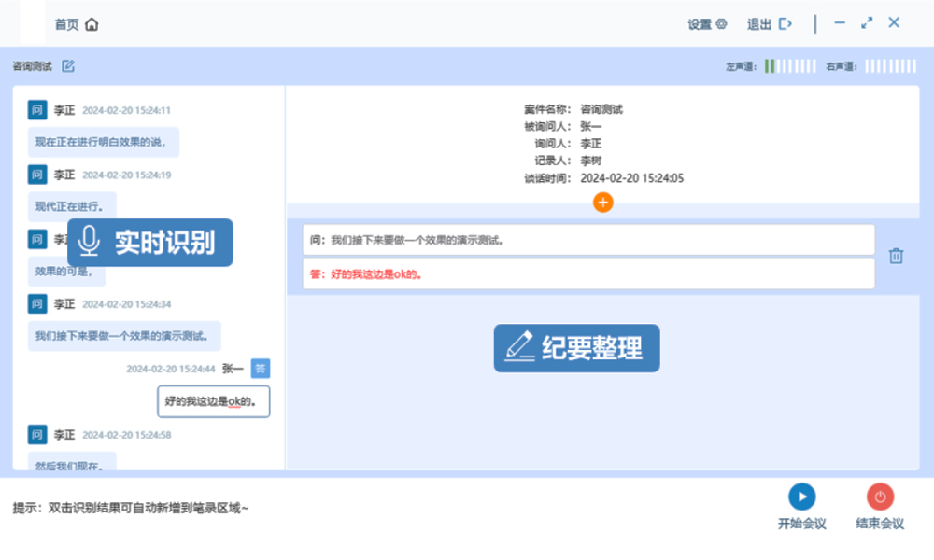Click the red answer field 好的我这边是ok的

pos(588,274)
